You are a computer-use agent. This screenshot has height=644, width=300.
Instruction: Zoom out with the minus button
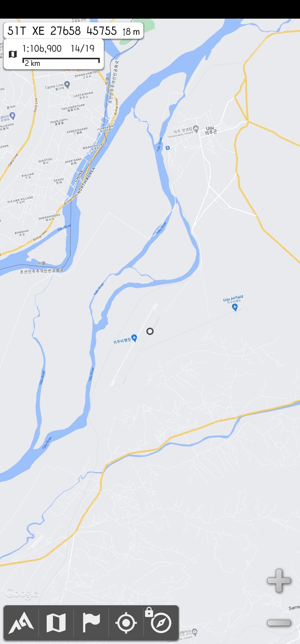(279, 623)
